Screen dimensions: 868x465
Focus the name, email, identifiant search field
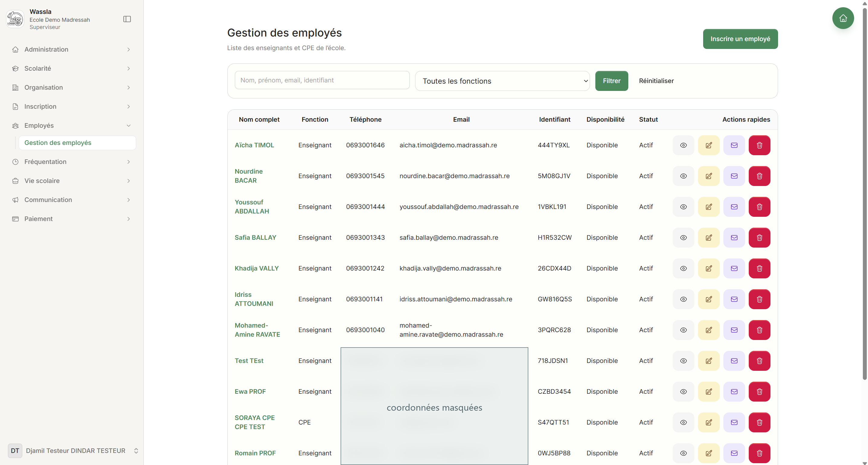click(x=322, y=80)
